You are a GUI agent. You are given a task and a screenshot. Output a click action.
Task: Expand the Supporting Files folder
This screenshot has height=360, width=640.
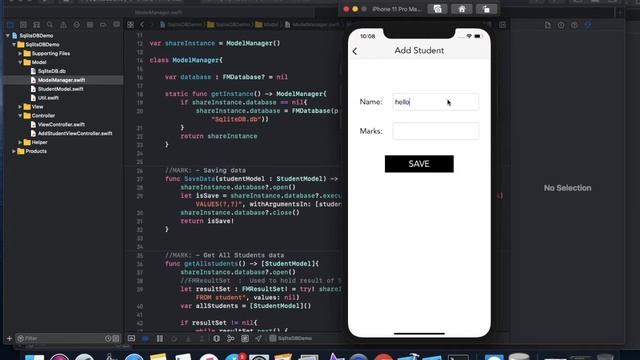[20, 53]
